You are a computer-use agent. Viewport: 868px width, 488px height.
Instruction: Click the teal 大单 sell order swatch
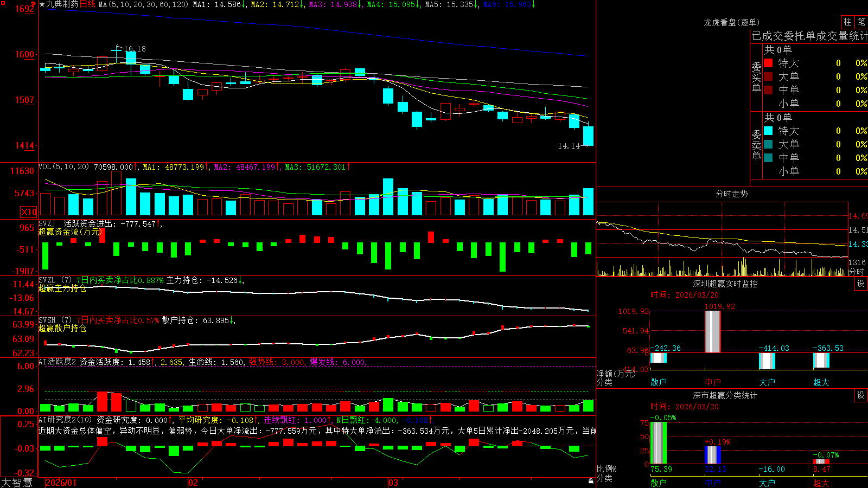point(768,144)
